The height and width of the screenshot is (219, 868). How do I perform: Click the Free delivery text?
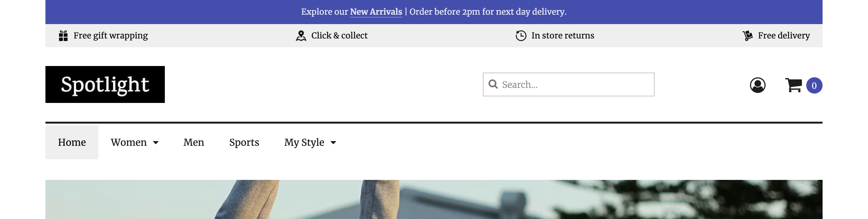(784, 36)
